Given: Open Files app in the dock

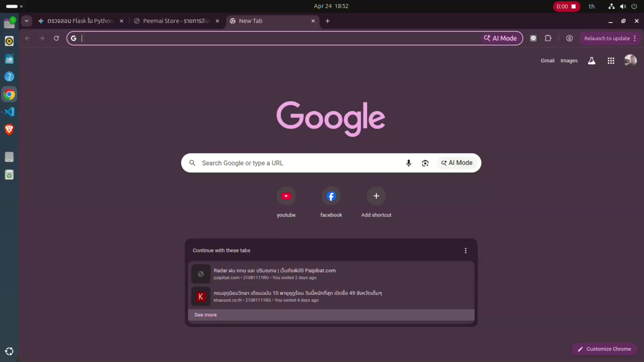Looking at the screenshot, I should pyautogui.click(x=9, y=23).
